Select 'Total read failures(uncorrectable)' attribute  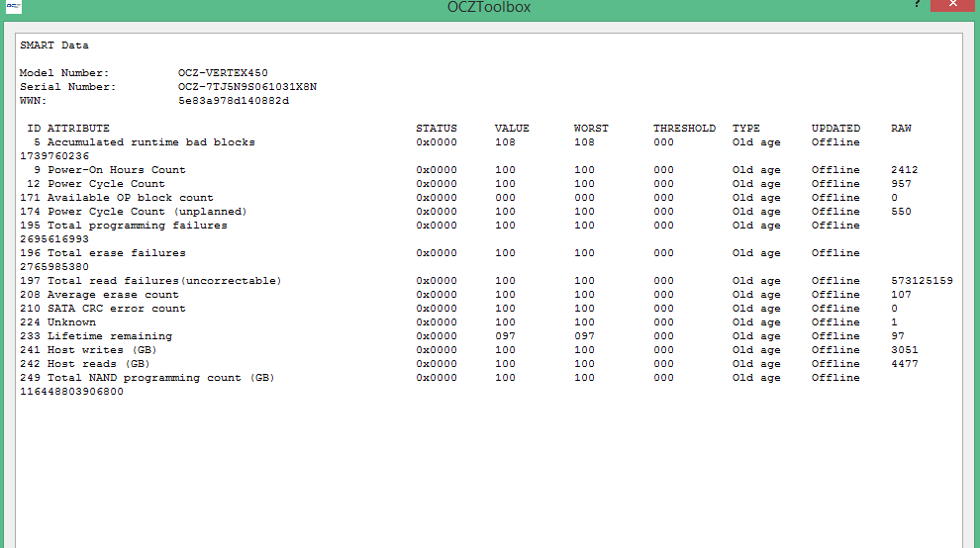165,281
